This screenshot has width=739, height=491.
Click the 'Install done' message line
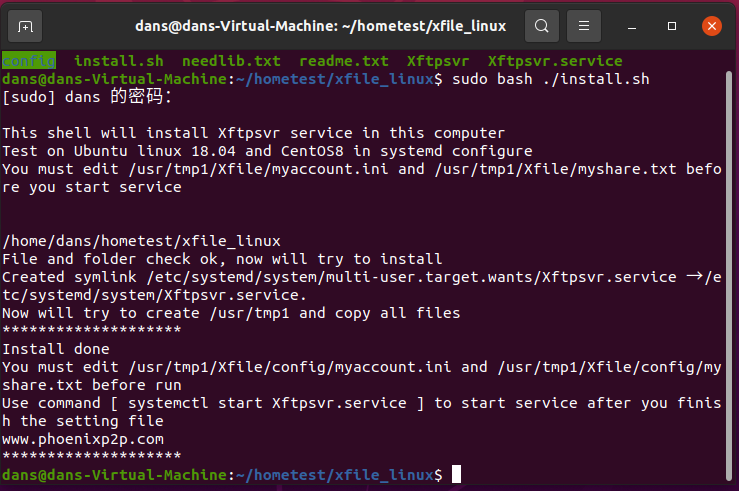(56, 349)
